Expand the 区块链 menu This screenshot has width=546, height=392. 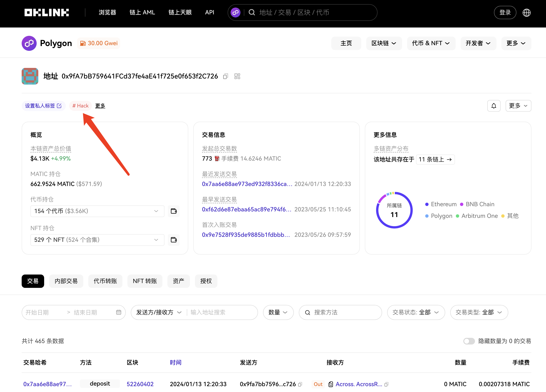[384, 43]
